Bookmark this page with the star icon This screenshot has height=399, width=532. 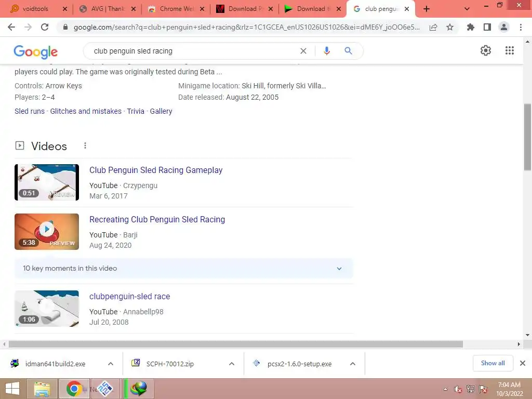(x=450, y=27)
